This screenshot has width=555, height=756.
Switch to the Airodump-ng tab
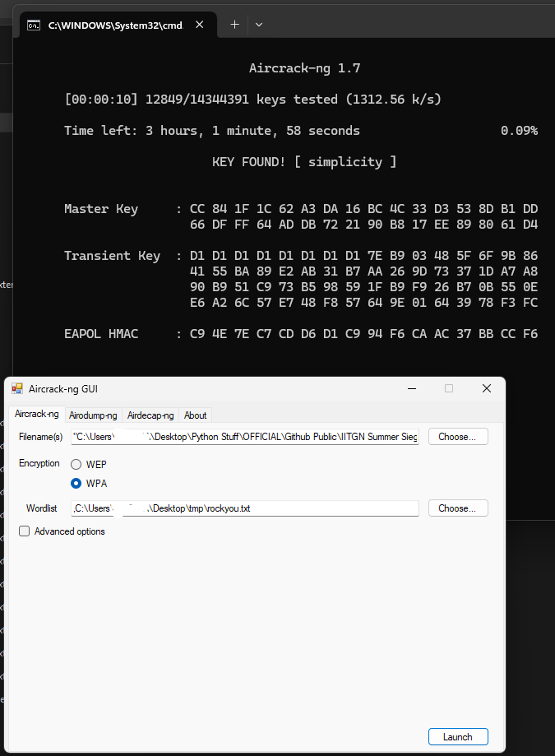point(93,415)
